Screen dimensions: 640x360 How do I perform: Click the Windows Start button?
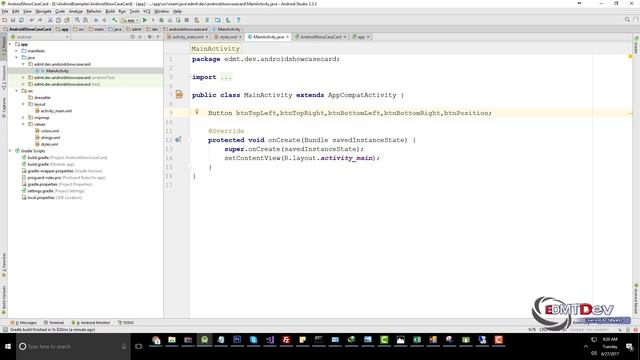click(x=8, y=346)
